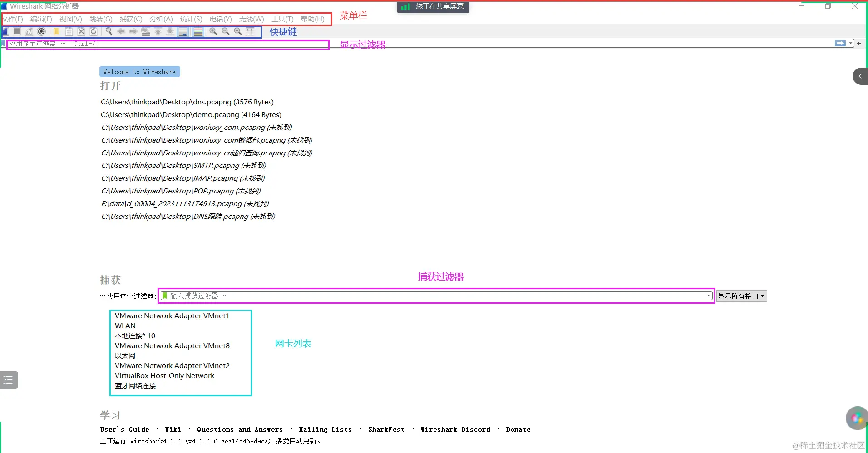Toggle packet list colorization
Screen dimensions: 868x453
[198, 31]
